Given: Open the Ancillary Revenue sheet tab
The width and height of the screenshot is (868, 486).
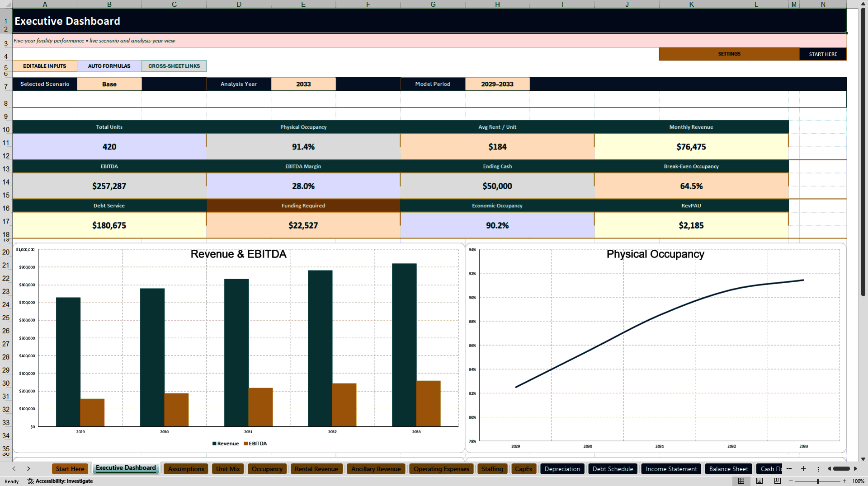Looking at the screenshot, I should [376, 469].
